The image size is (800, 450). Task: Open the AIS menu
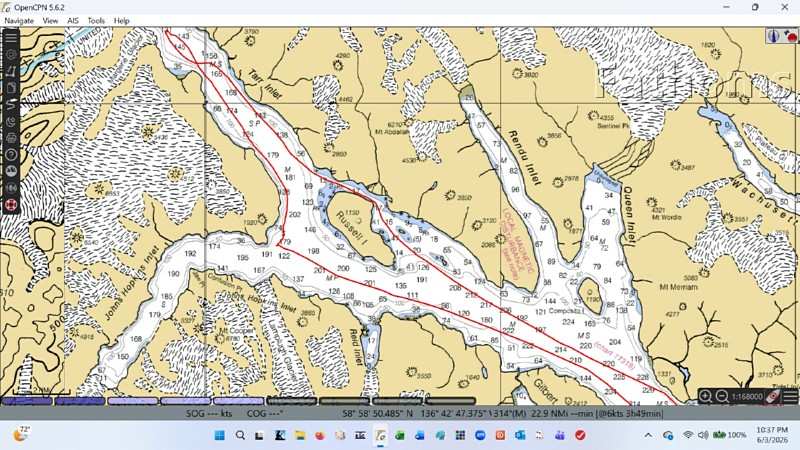pyautogui.click(x=73, y=21)
